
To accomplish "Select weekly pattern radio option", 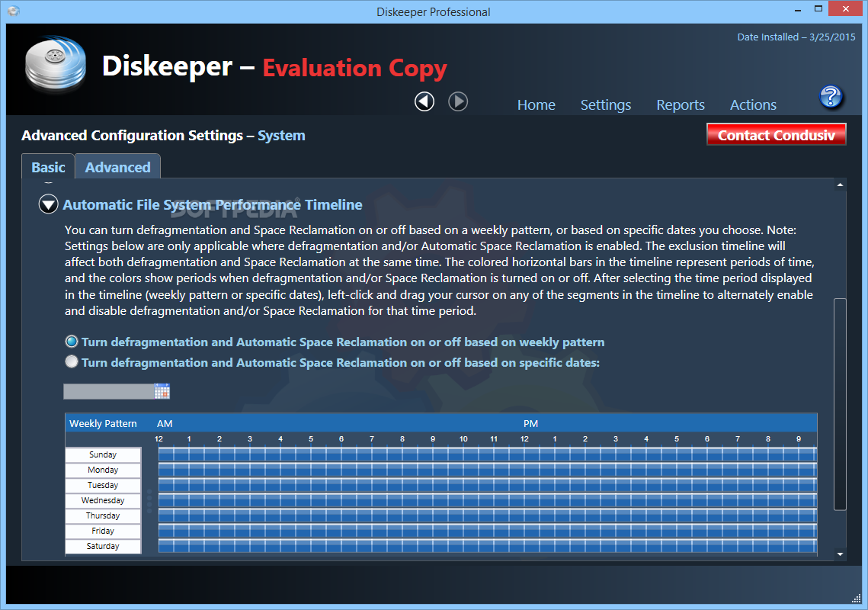I will click(x=72, y=342).
